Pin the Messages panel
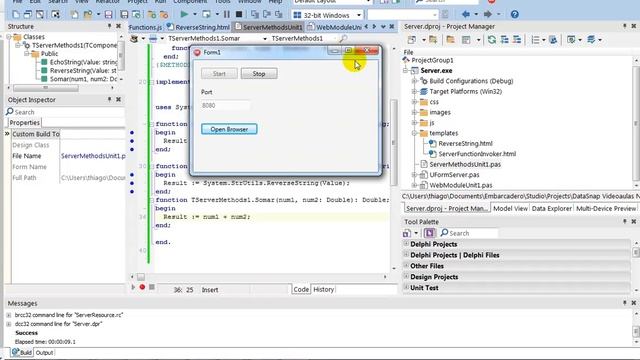Screen dimensions: 640x360 pos(624,303)
